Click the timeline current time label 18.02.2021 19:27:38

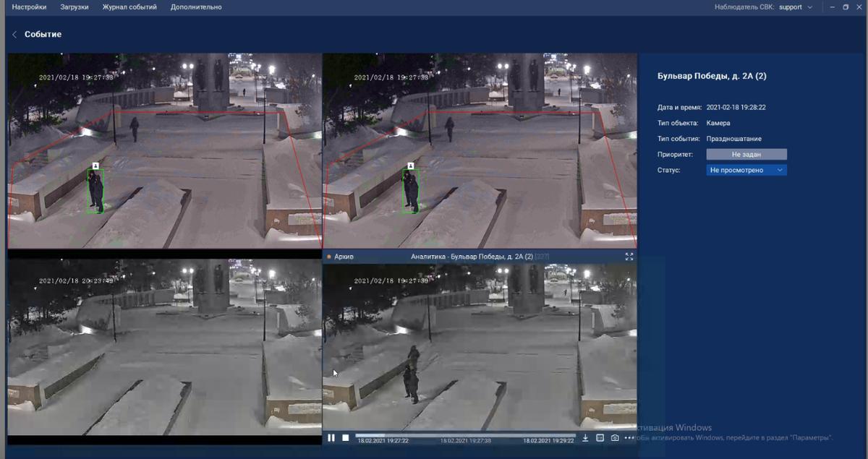click(465, 441)
